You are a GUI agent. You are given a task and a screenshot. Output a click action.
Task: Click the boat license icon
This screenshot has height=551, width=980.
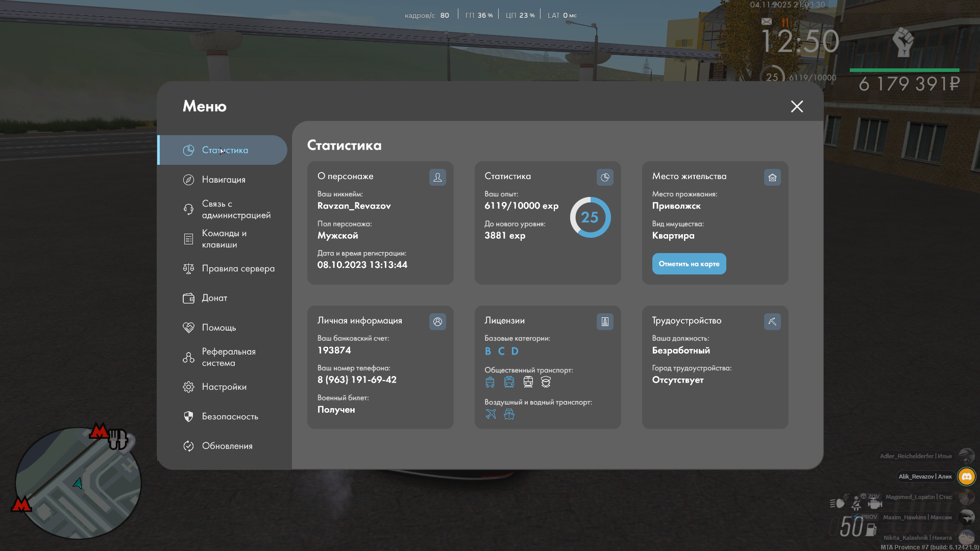tap(509, 414)
